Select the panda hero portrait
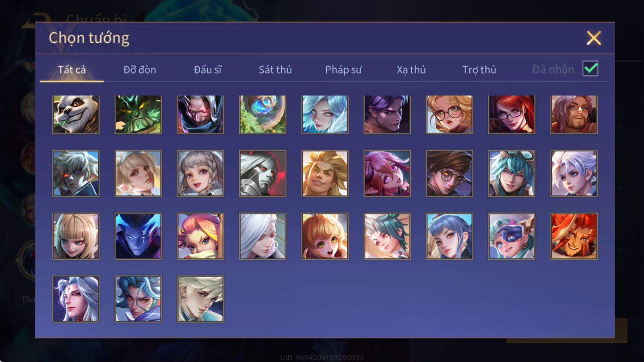Image resolution: width=644 pixels, height=362 pixels. point(76,115)
